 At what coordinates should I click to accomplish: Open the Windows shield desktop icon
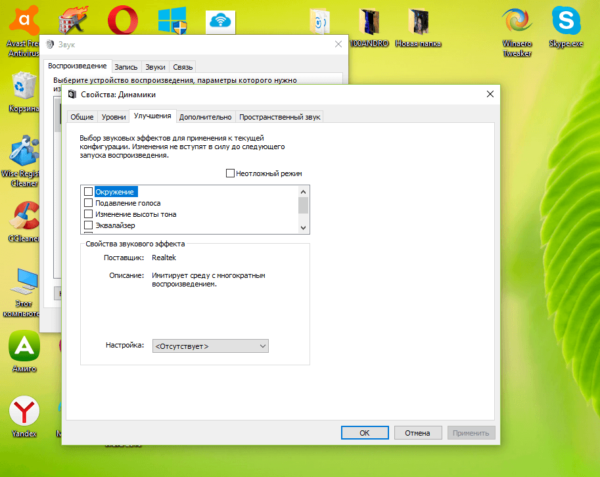(172, 20)
